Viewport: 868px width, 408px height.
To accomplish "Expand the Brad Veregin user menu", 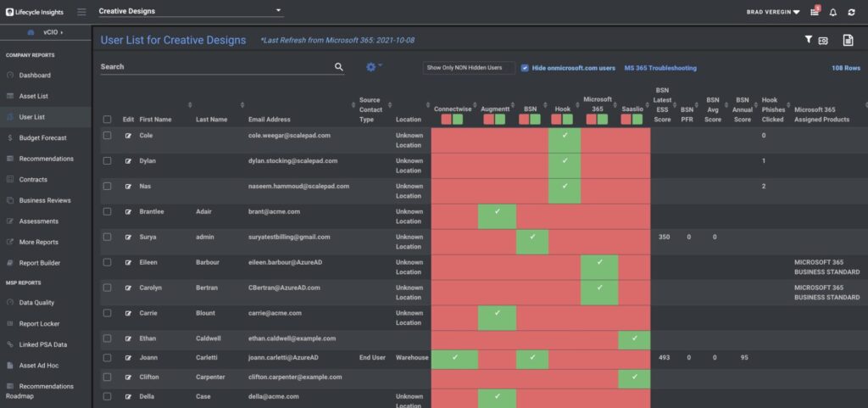I will click(x=773, y=12).
